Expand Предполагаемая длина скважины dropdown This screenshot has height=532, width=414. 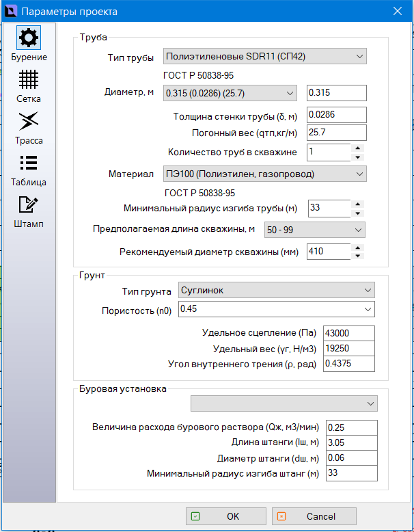tap(315, 230)
